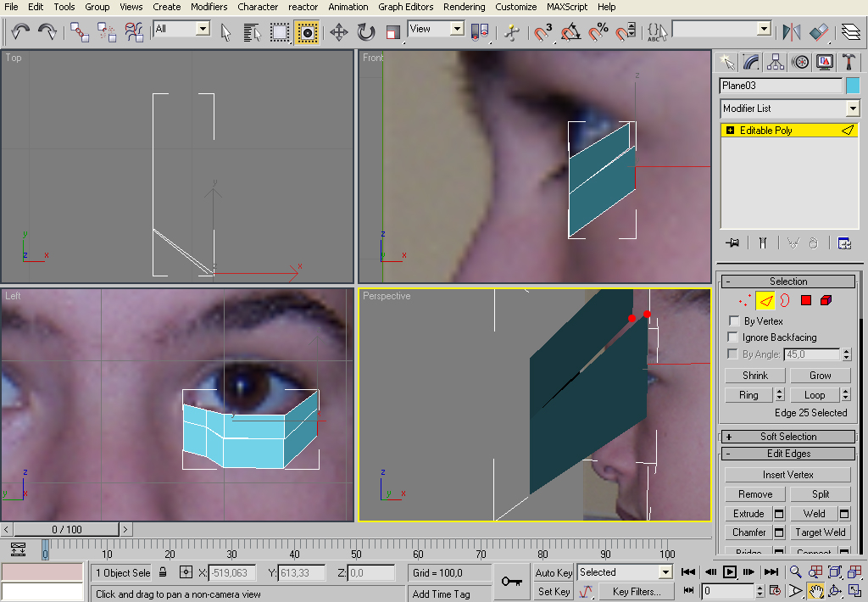Open the Select by Name tool
The image size is (868, 602).
tap(253, 32)
